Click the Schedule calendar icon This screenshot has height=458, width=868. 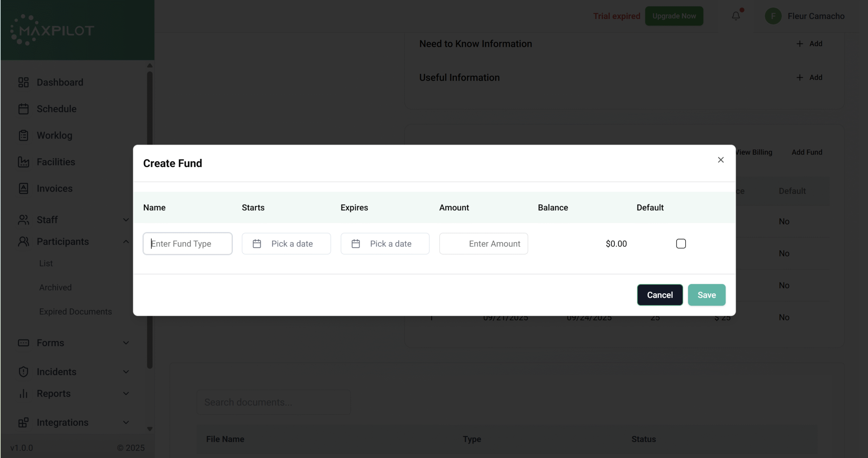click(x=23, y=109)
